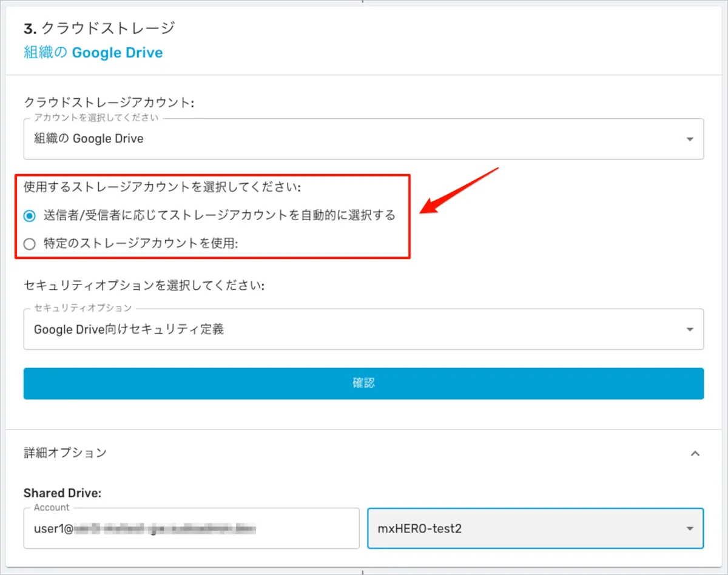Choose the 特定のストレージアカウントを使用 radio option
728x575 pixels.
pyautogui.click(x=30, y=244)
